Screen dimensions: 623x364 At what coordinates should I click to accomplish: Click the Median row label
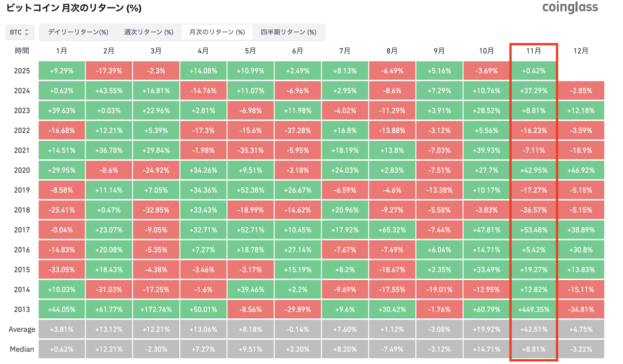click(22, 349)
